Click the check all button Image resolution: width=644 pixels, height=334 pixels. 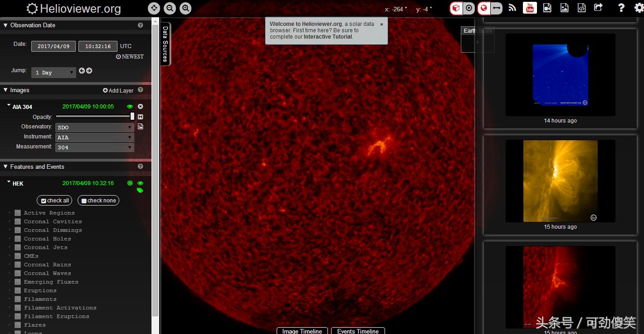coord(55,201)
